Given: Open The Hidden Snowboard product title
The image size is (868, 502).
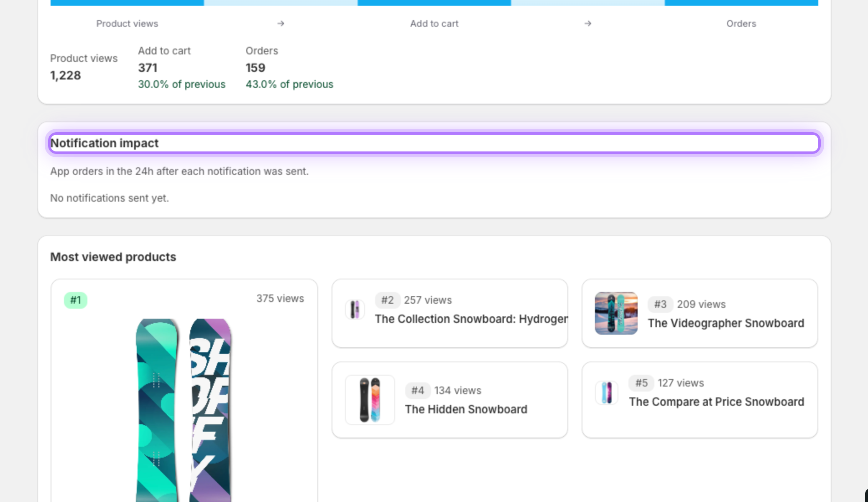Looking at the screenshot, I should [466, 409].
